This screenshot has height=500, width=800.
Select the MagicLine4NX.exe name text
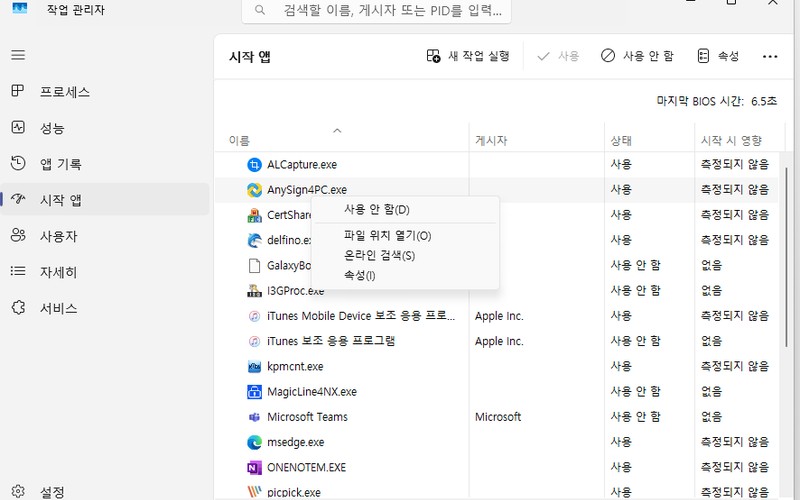click(x=312, y=391)
